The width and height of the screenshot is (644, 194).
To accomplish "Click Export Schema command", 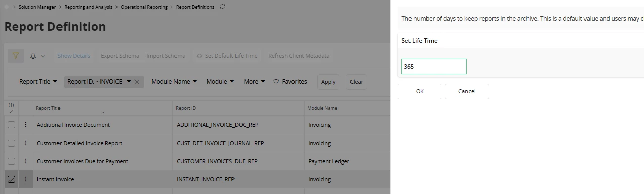I will [x=120, y=56].
